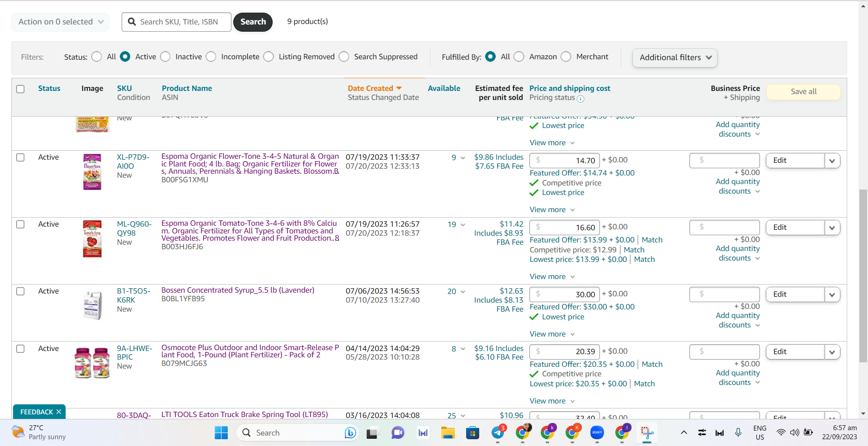Viewport: 868px width, 446px height.
Task: Sort by Price and shipping cost header
Action: (x=570, y=88)
